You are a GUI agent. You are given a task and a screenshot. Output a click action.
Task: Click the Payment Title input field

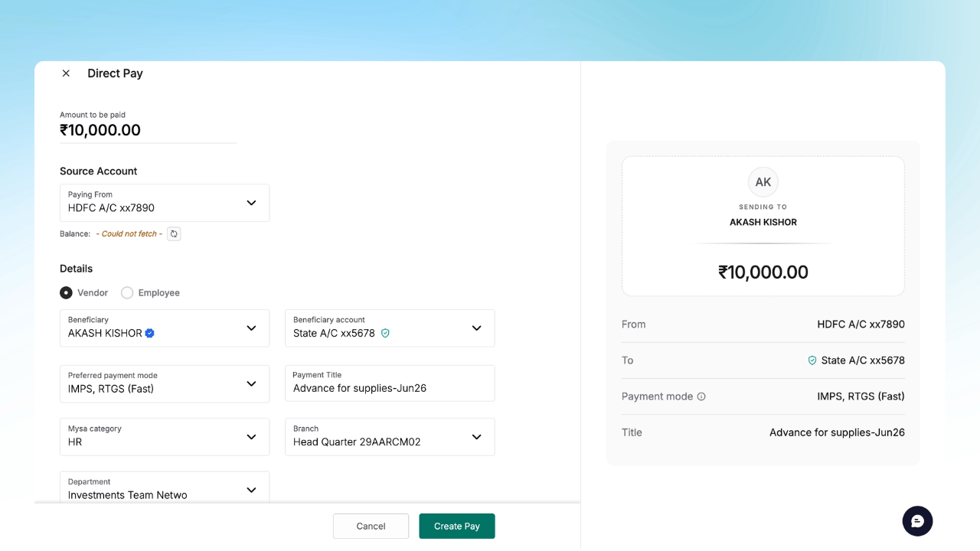[x=390, y=383]
